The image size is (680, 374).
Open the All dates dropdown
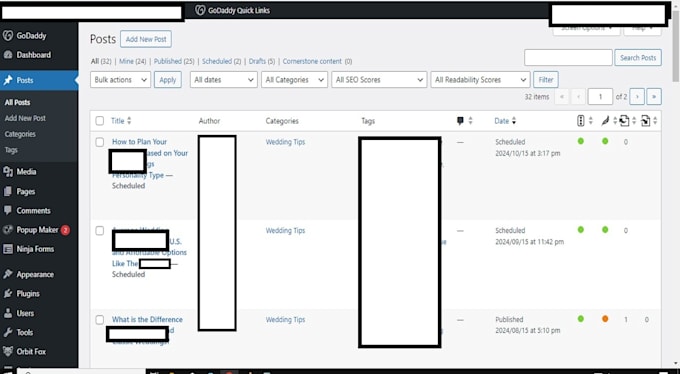(x=224, y=80)
